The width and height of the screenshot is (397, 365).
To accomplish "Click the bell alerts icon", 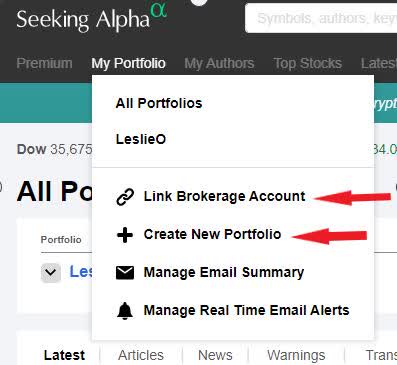I will pyautogui.click(x=125, y=311).
